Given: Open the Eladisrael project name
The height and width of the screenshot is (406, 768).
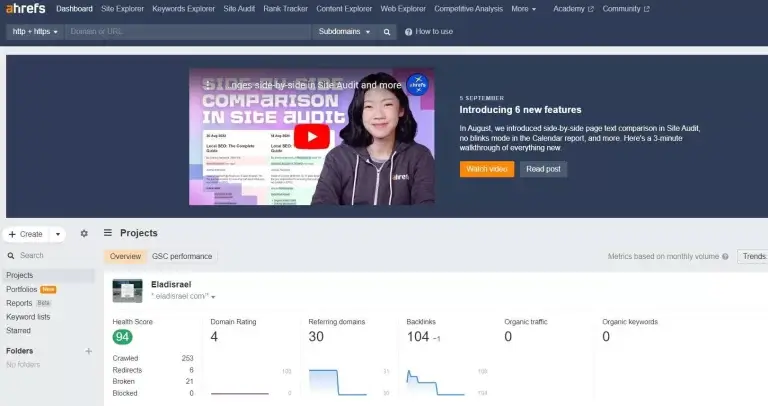Looking at the screenshot, I should (x=171, y=285).
